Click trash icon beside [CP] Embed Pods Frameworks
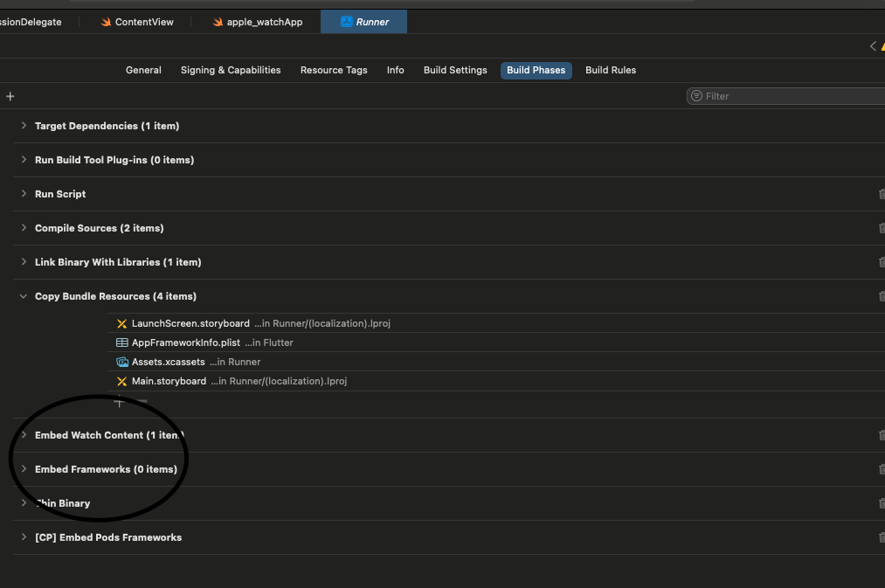This screenshot has height=588, width=885. click(x=882, y=537)
